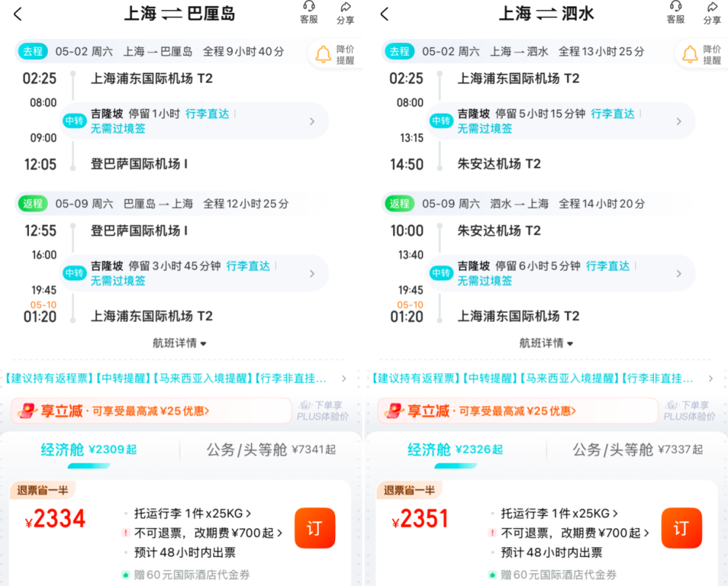Book the ¥2334 fare with 订 button
Screen dimensions: 728x586
(x=315, y=528)
